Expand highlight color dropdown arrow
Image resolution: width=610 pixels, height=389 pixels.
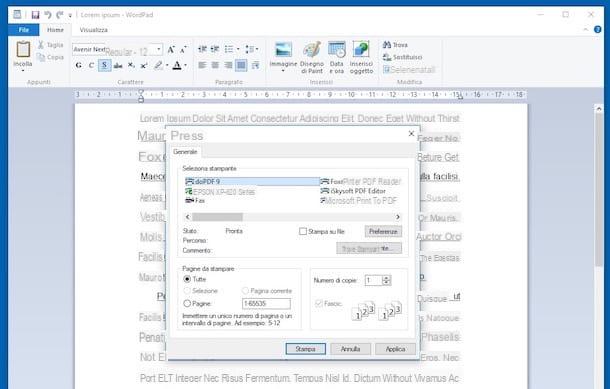tap(167, 65)
